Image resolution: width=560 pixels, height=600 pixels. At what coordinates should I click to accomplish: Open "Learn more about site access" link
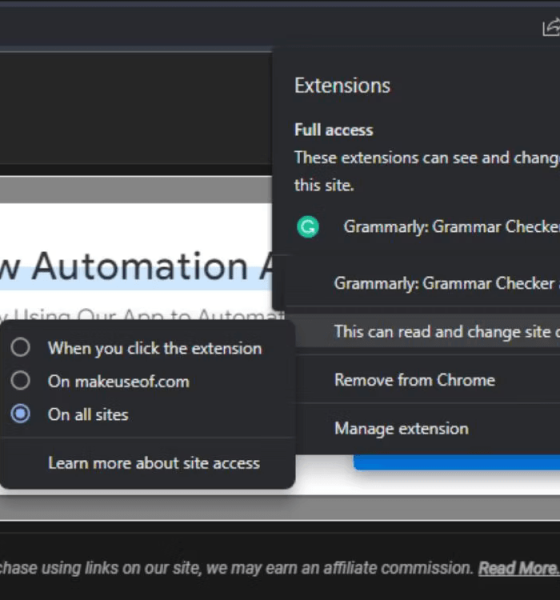(x=154, y=463)
